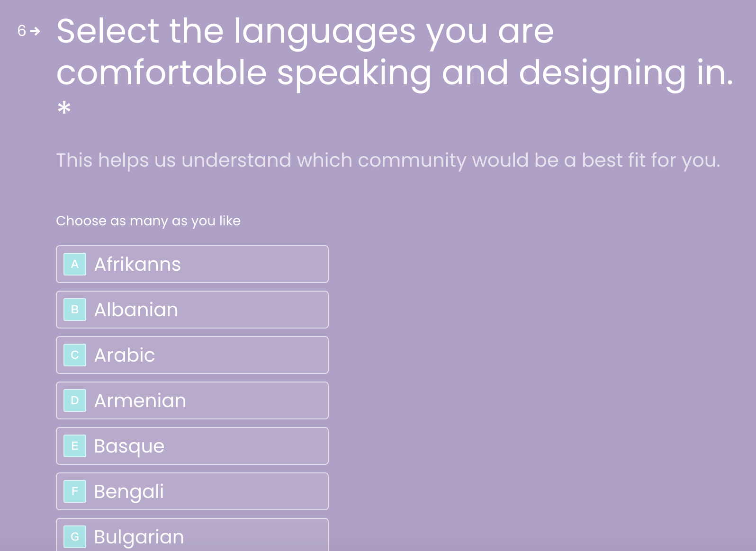Choose the Albanian language option
The width and height of the screenshot is (756, 551).
tap(192, 310)
